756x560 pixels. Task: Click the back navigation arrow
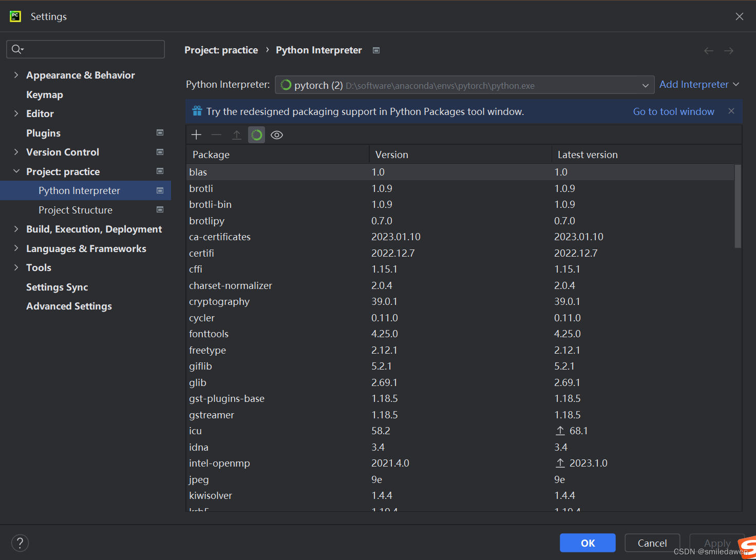709,50
